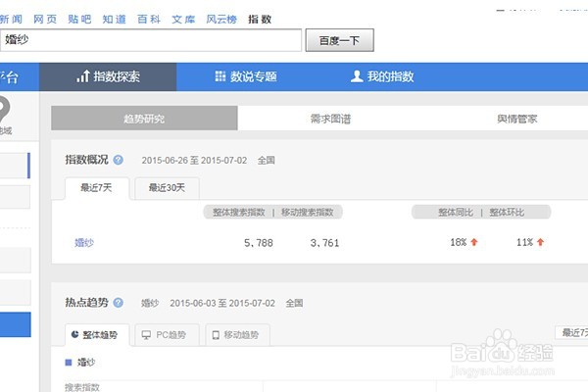This screenshot has height=392, width=588.
Task: Click the 2015-06-03 至 2015-07-02 date range
Action: coord(222,303)
